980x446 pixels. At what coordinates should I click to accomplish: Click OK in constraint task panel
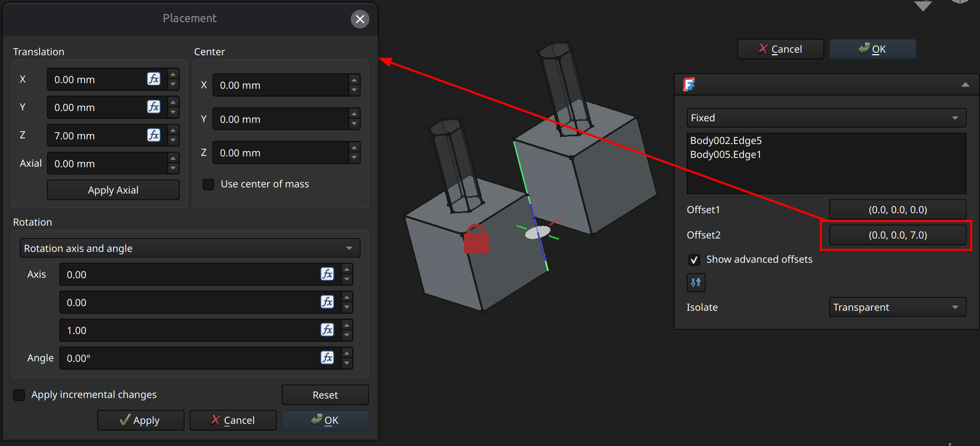coord(873,49)
